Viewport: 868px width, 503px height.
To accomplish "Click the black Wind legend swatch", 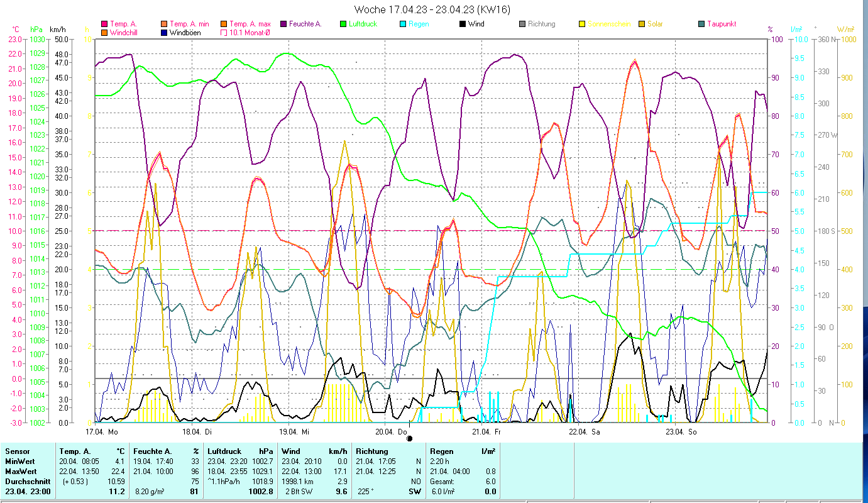I will point(462,24).
